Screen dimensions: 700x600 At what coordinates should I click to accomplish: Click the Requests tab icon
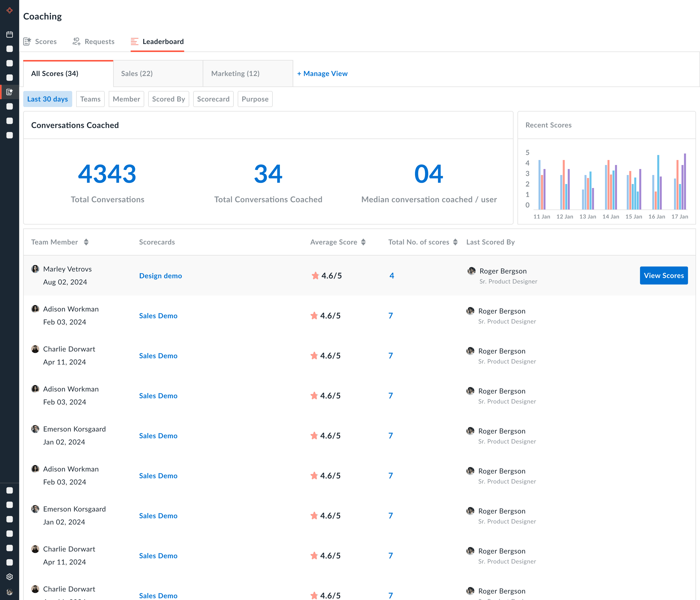pyautogui.click(x=77, y=41)
